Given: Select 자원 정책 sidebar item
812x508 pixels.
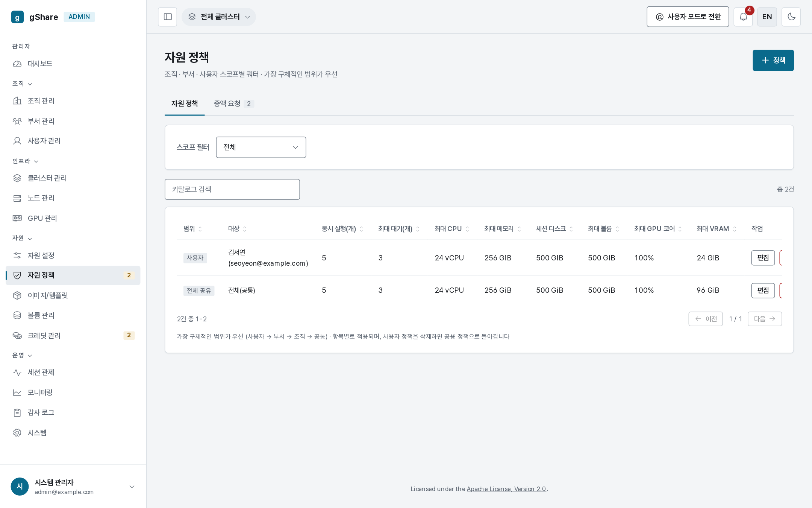Looking at the screenshot, I should tap(73, 275).
